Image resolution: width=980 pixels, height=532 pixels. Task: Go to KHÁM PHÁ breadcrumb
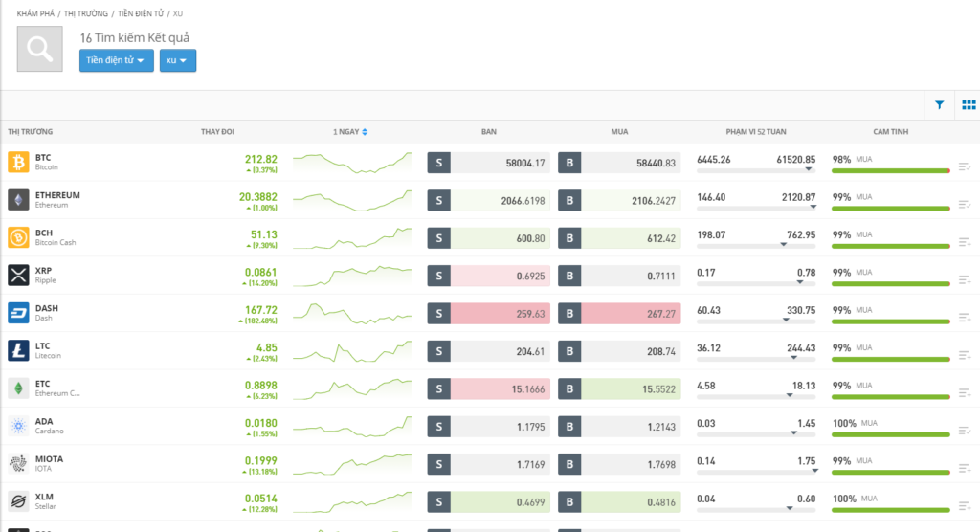(x=35, y=13)
